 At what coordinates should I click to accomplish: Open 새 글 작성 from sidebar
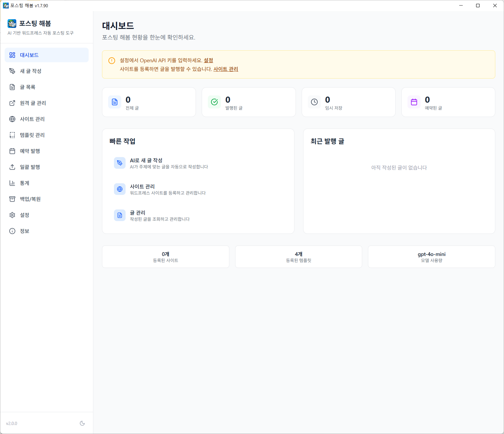tap(31, 71)
